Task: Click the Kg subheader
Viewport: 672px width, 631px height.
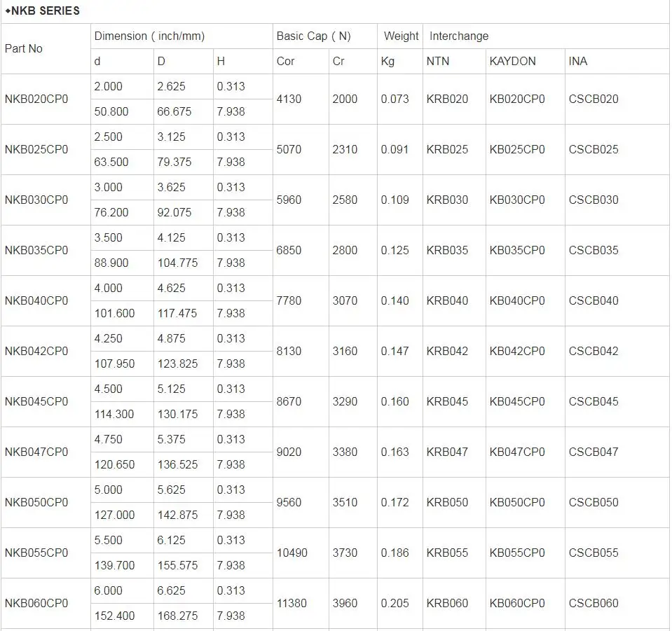Action: click(x=388, y=61)
